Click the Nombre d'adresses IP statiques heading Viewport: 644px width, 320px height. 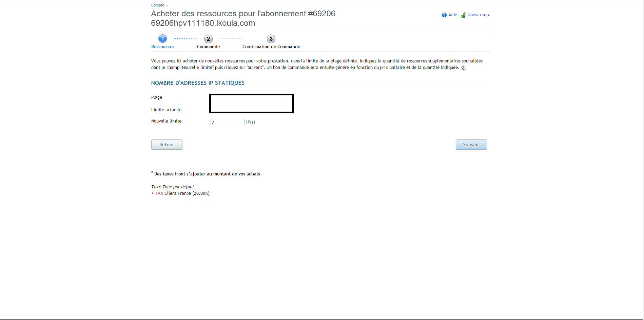coord(198,83)
